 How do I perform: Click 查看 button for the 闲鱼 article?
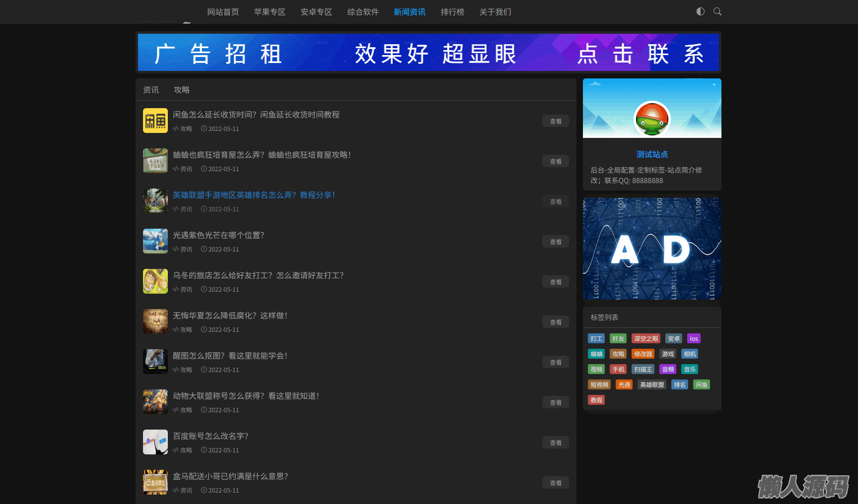555,121
